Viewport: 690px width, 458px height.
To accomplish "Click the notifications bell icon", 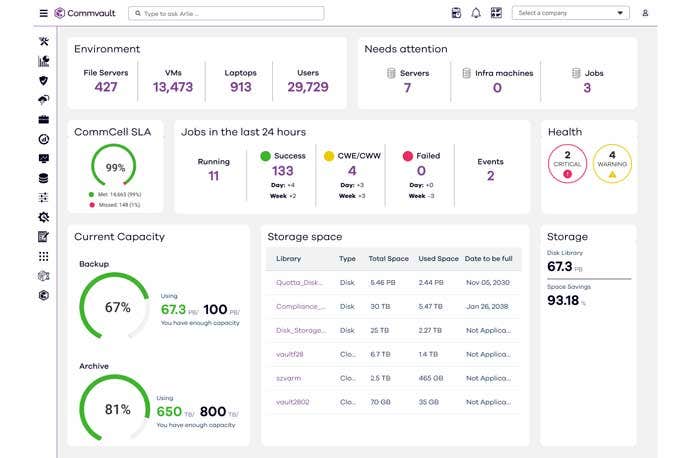I will [476, 13].
